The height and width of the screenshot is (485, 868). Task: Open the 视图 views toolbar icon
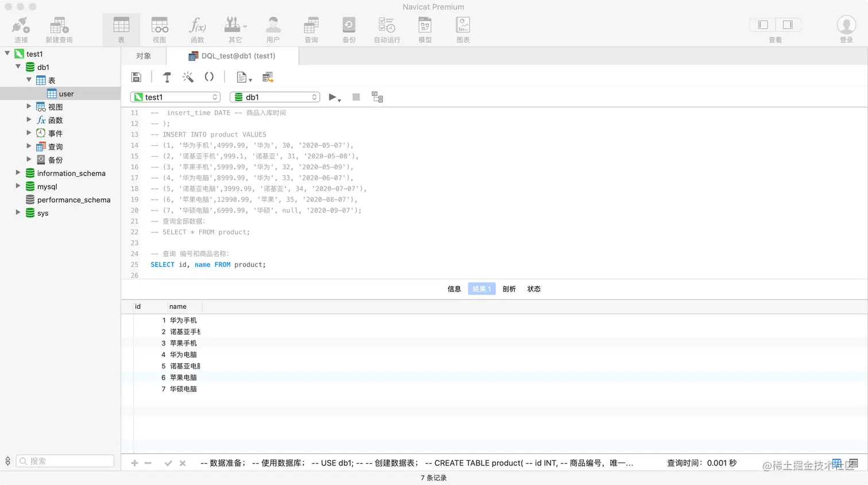[x=160, y=30]
